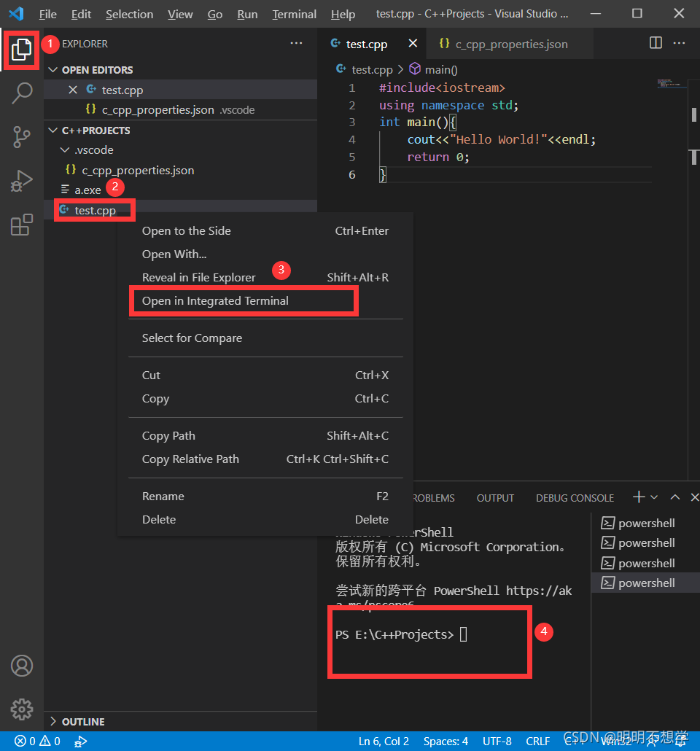The height and width of the screenshot is (751, 700).
Task: Close the test.cpp editor tab
Action: pyautogui.click(x=413, y=44)
